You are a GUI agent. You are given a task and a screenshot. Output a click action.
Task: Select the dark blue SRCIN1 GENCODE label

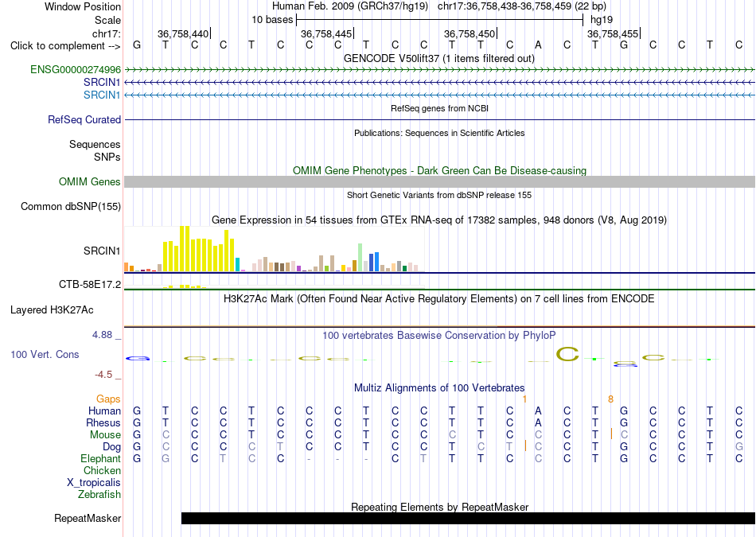tap(102, 83)
